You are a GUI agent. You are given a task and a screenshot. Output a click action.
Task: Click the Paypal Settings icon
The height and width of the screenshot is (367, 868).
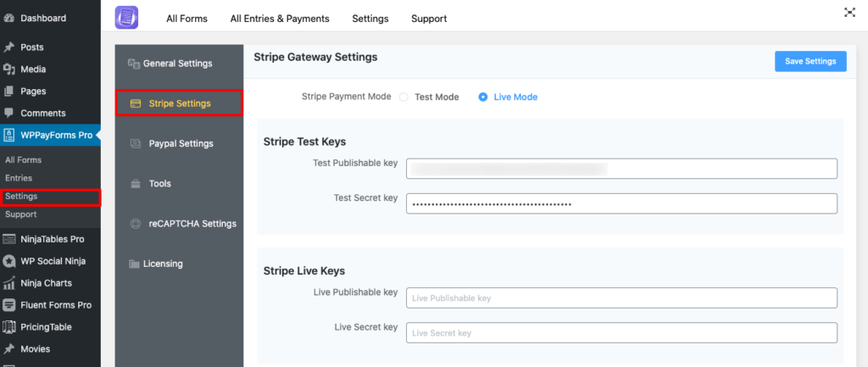coord(135,144)
